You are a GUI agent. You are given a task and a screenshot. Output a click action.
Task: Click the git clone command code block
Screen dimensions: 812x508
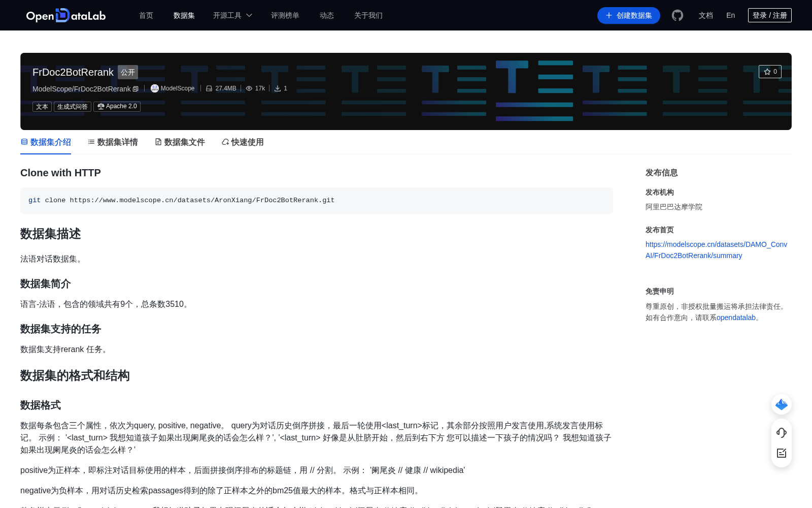[x=317, y=200]
